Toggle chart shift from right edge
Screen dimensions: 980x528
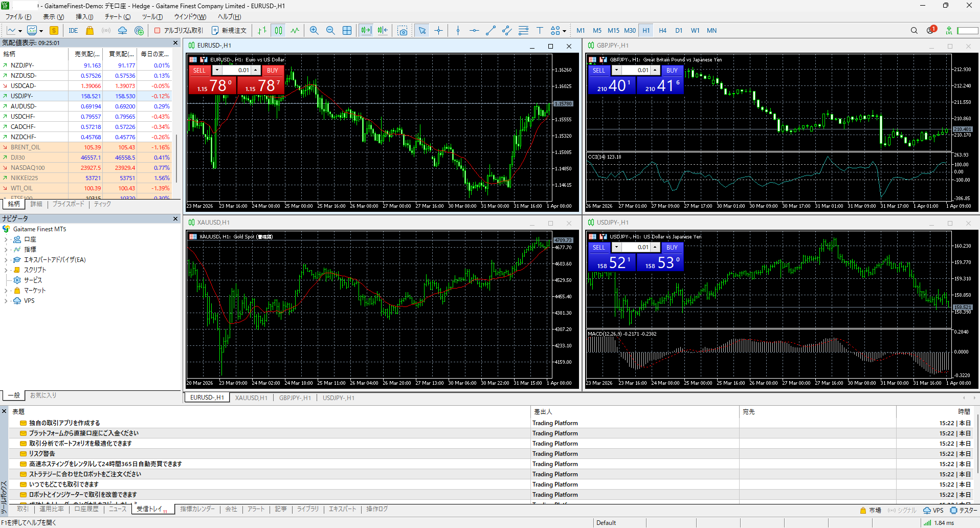[x=383, y=31]
